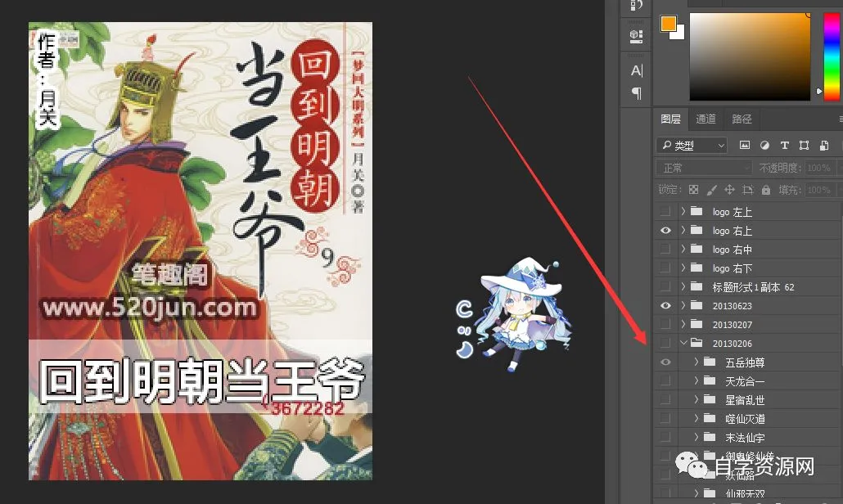
Task: Open the Character panel icon
Action: [637, 70]
